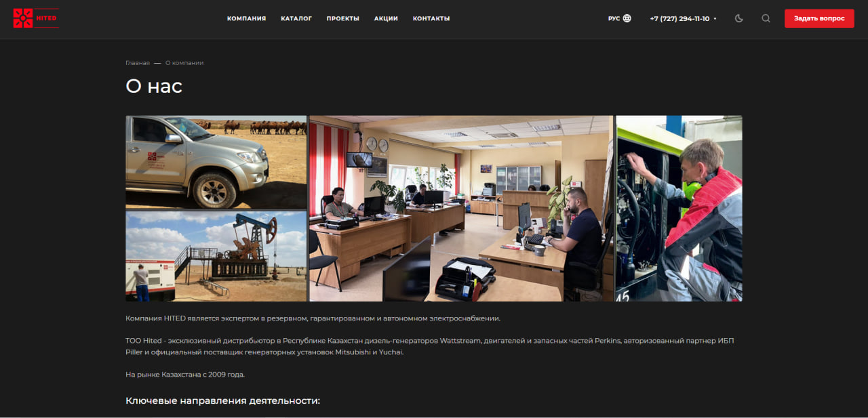This screenshot has width=868, height=418.
Task: Click the paragraph beginning ТОО Hited - эксклюзивный дистрибьютор
Action: click(x=430, y=346)
